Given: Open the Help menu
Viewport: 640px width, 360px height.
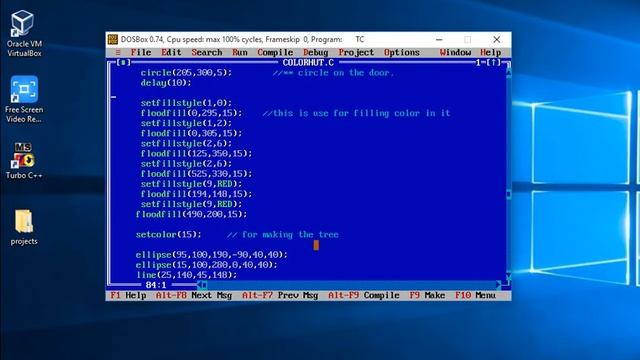Looking at the screenshot, I should 490,52.
